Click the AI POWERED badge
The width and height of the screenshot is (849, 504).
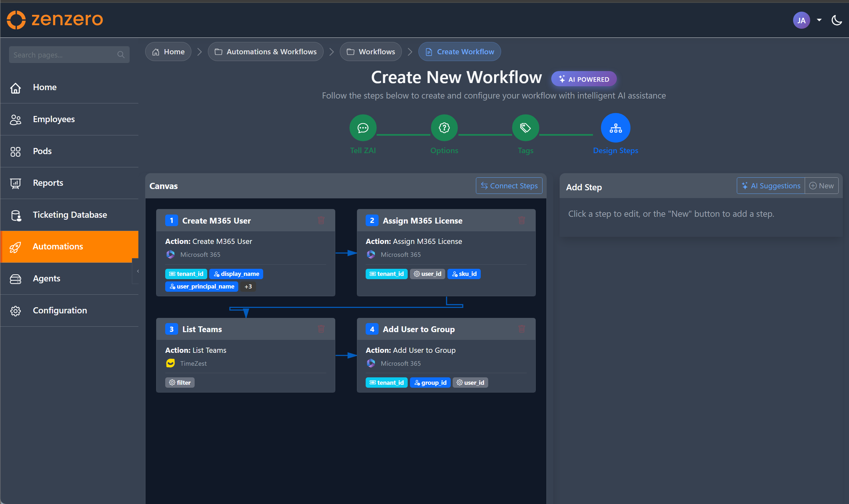(584, 79)
